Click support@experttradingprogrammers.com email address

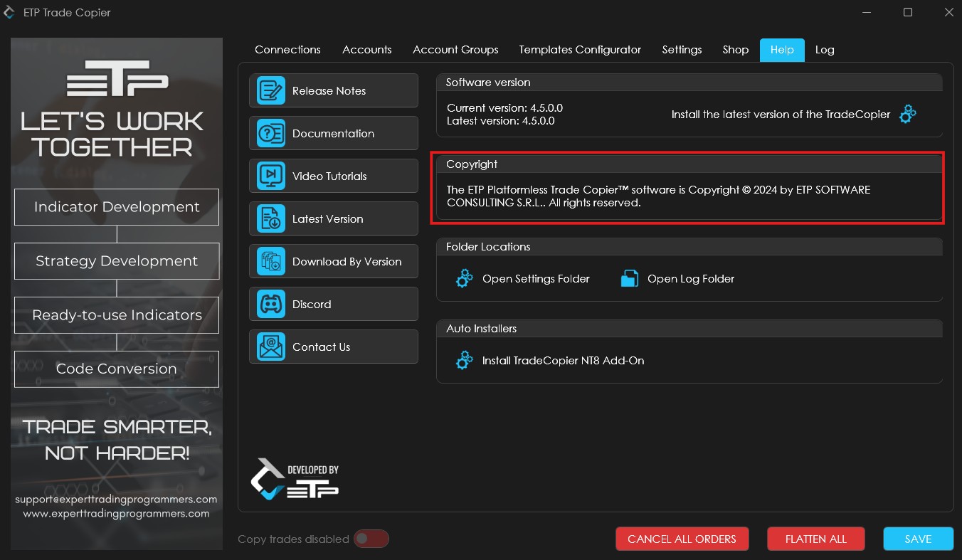coord(116,500)
